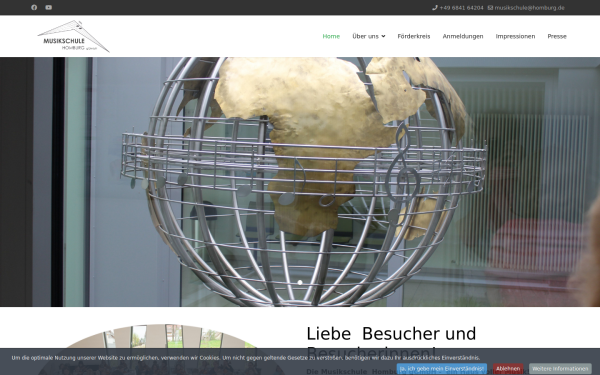This screenshot has height=375, width=600.
Task: Click the Musikschule Homburg logo
Action: pos(73,36)
